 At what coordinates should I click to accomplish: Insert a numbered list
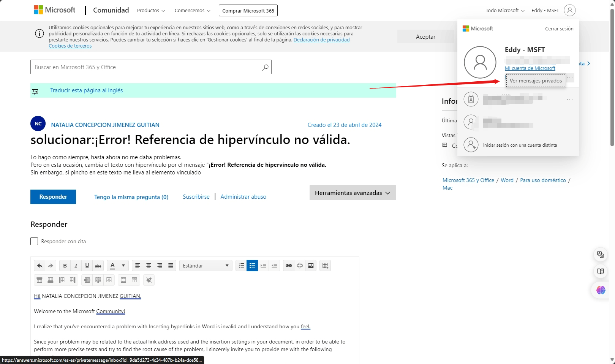click(x=241, y=266)
